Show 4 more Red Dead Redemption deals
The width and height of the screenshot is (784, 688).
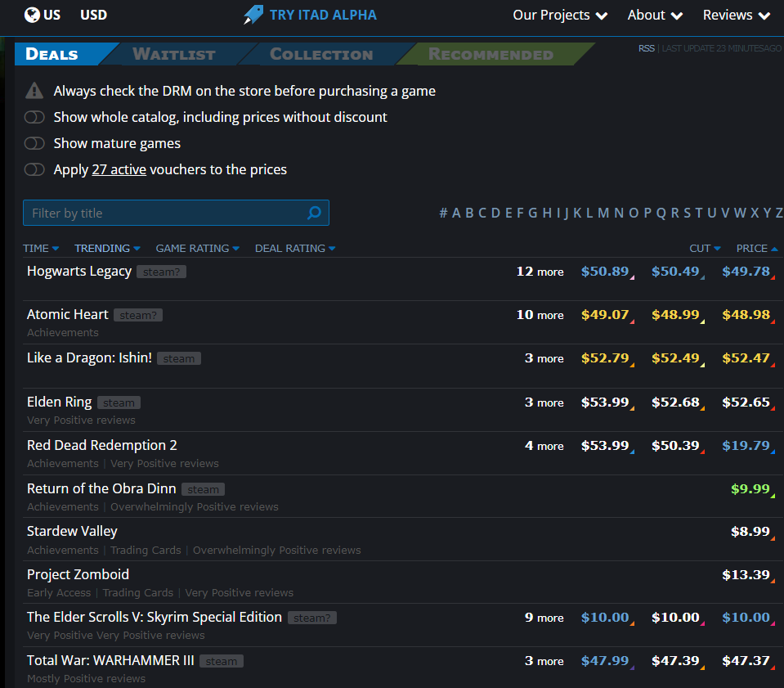[x=544, y=446]
